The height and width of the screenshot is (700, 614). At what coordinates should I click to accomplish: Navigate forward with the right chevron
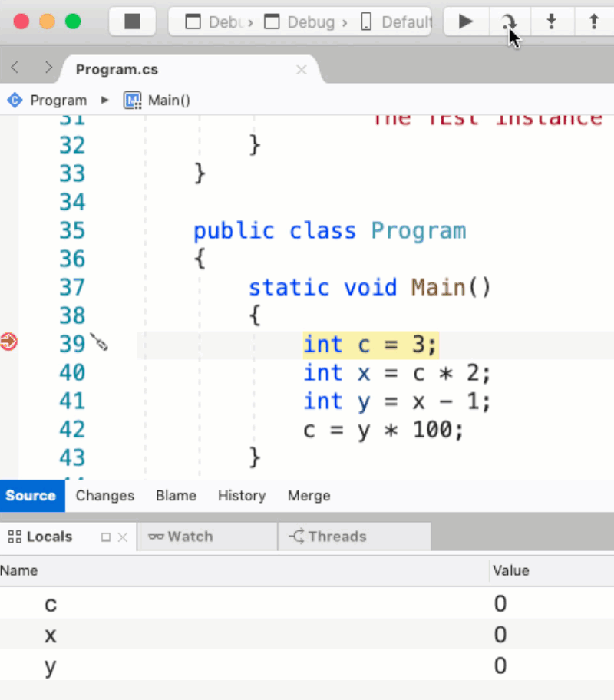(x=48, y=68)
